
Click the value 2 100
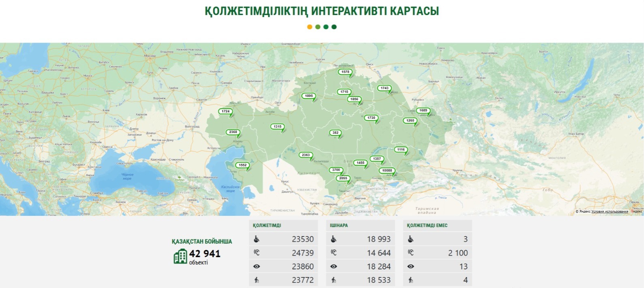point(458,253)
